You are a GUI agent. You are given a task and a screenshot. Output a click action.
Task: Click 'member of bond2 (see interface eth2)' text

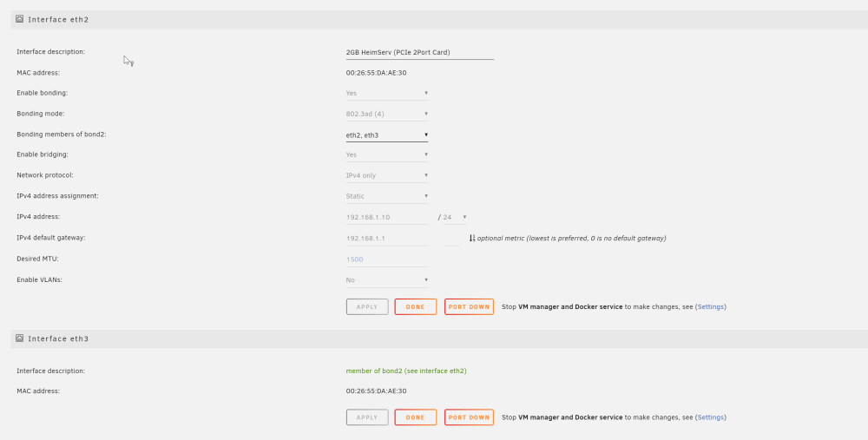tap(406, 371)
